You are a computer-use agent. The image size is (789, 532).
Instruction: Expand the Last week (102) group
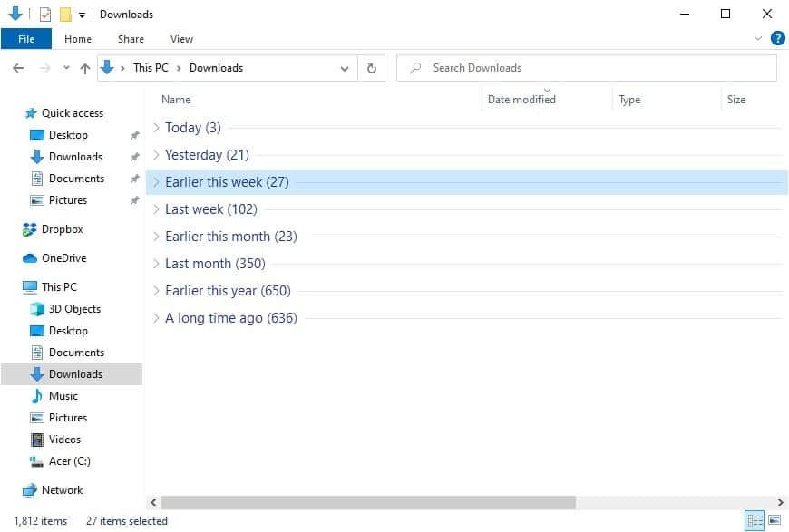tap(156, 209)
